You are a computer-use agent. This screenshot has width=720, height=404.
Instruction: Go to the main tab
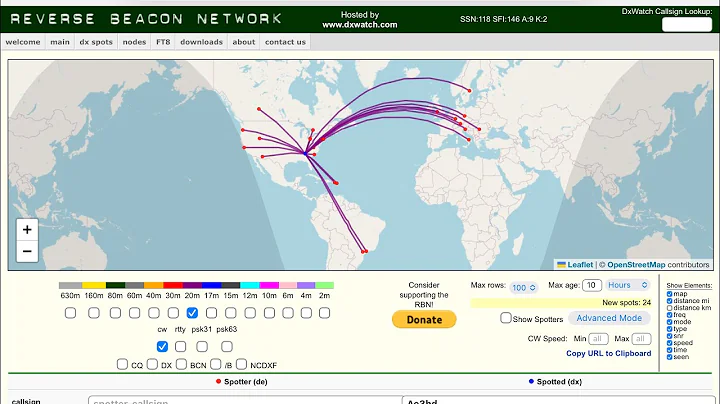pyautogui.click(x=60, y=42)
